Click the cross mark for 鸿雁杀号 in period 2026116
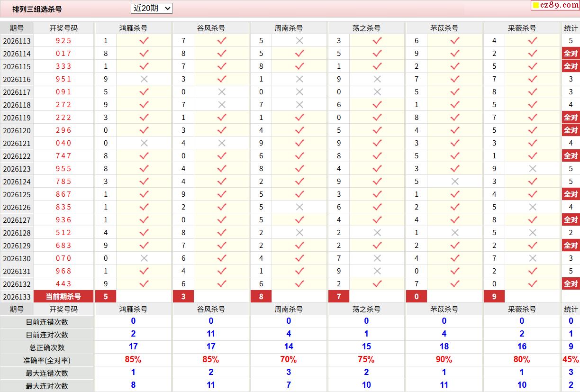Image resolution: width=580 pixels, height=392 pixels. pos(144,79)
